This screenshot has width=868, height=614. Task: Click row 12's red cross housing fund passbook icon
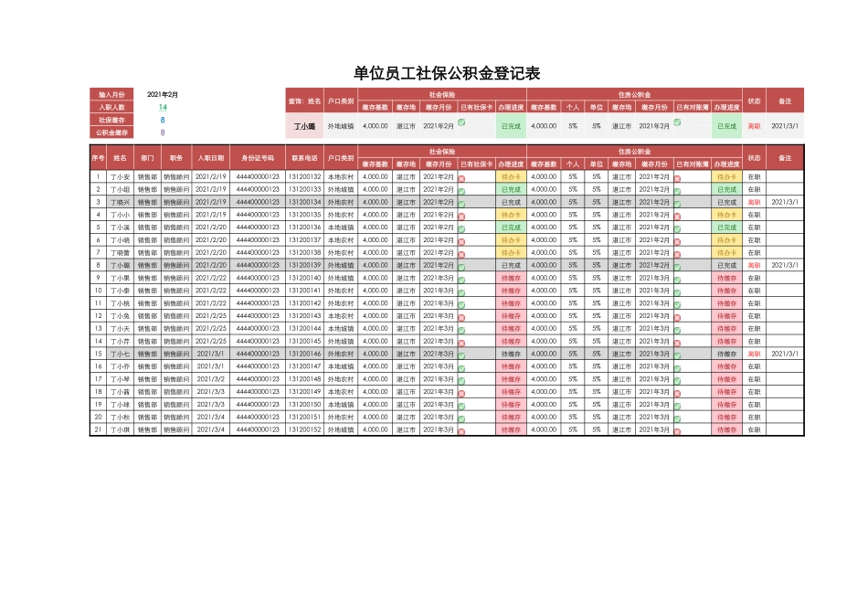[678, 318]
